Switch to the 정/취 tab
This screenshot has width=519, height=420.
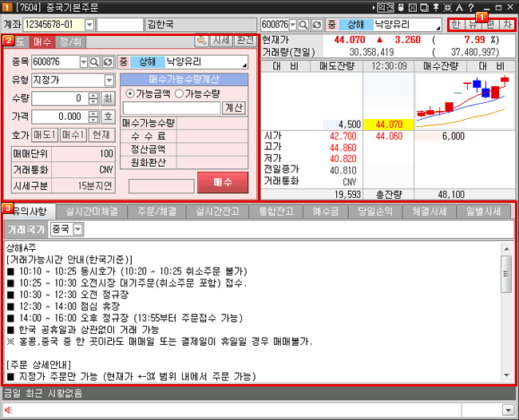(70, 42)
